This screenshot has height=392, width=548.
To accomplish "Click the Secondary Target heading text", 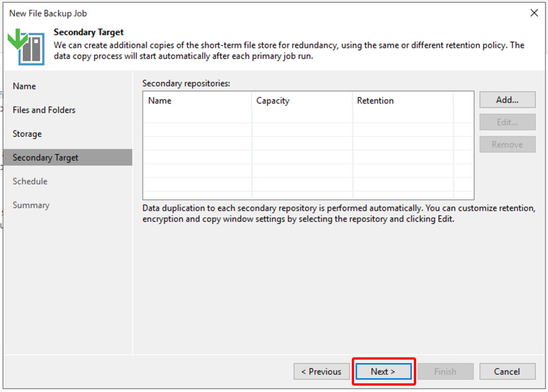I will (x=89, y=32).
